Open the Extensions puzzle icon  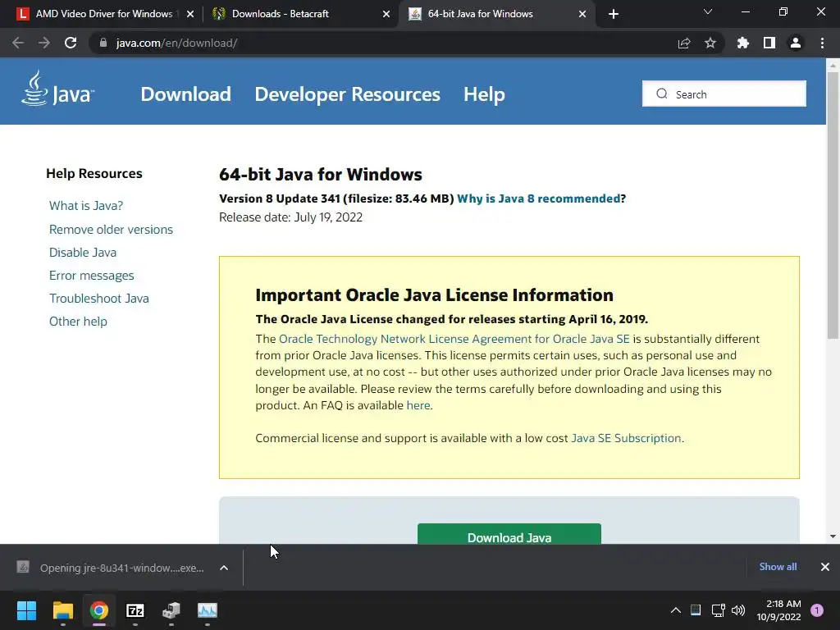[x=743, y=43]
